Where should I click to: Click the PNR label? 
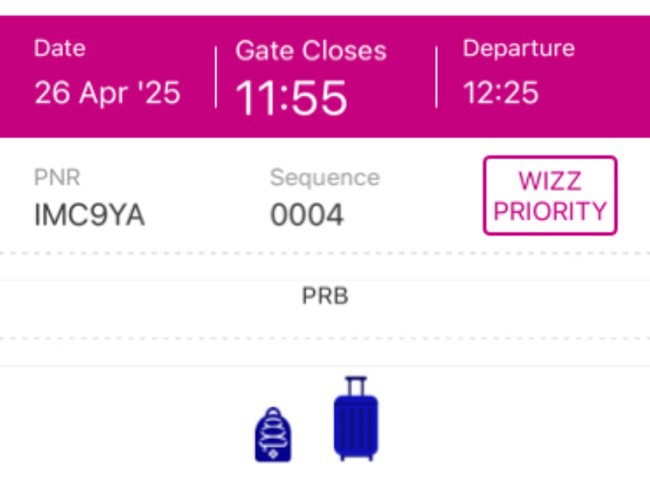[56, 178]
